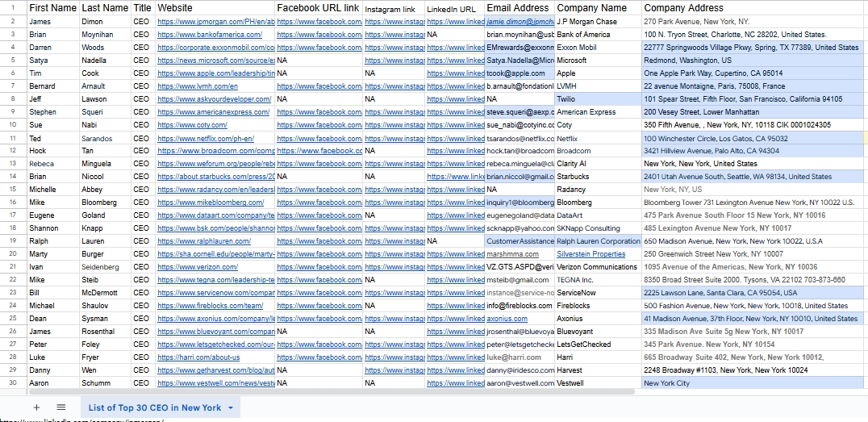Open the coty.com website link
The image size is (868, 422).
[192, 124]
